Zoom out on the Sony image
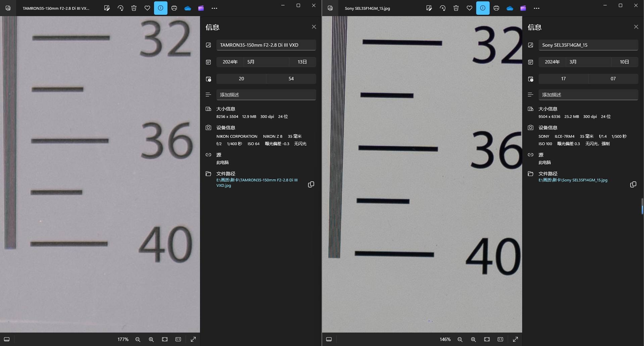 point(460,339)
